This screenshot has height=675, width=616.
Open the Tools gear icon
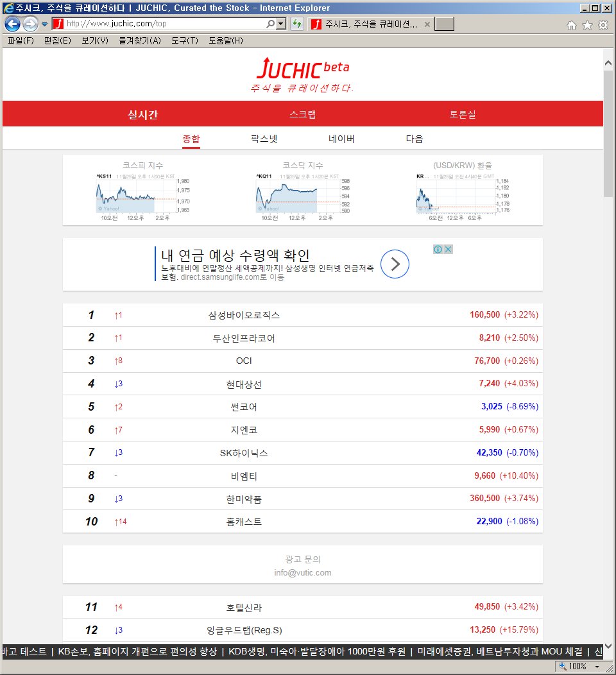coord(603,25)
